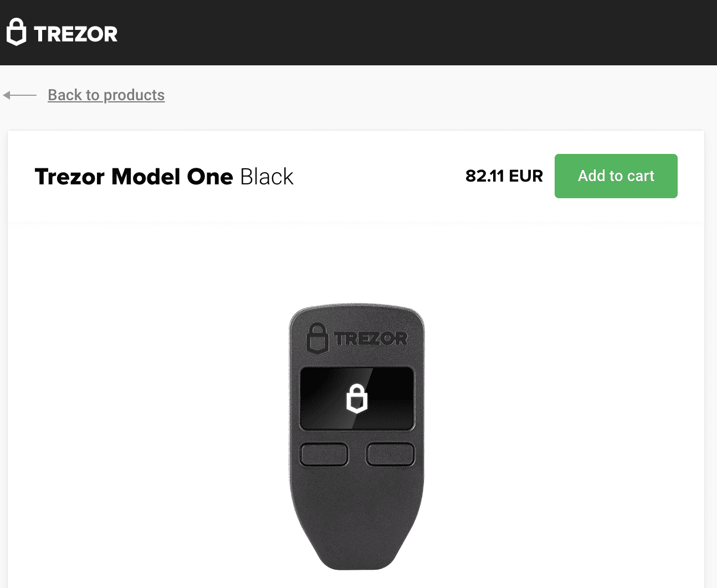The height and width of the screenshot is (588, 717).
Task: Click the green Add to cart button
Action: [616, 176]
